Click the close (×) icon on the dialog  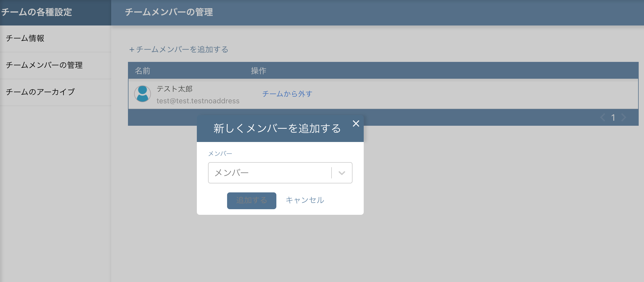[x=356, y=123]
